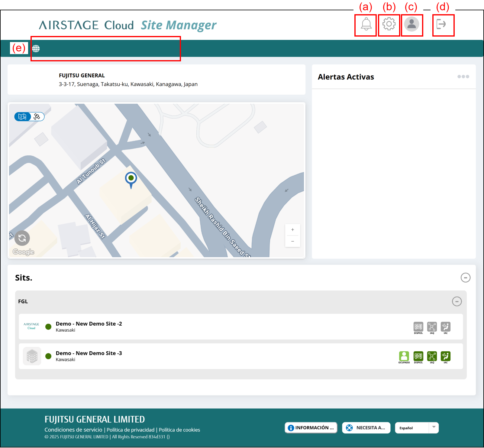Open settings via the gear icon
Screen dimensions: 484x448
[x=389, y=24]
